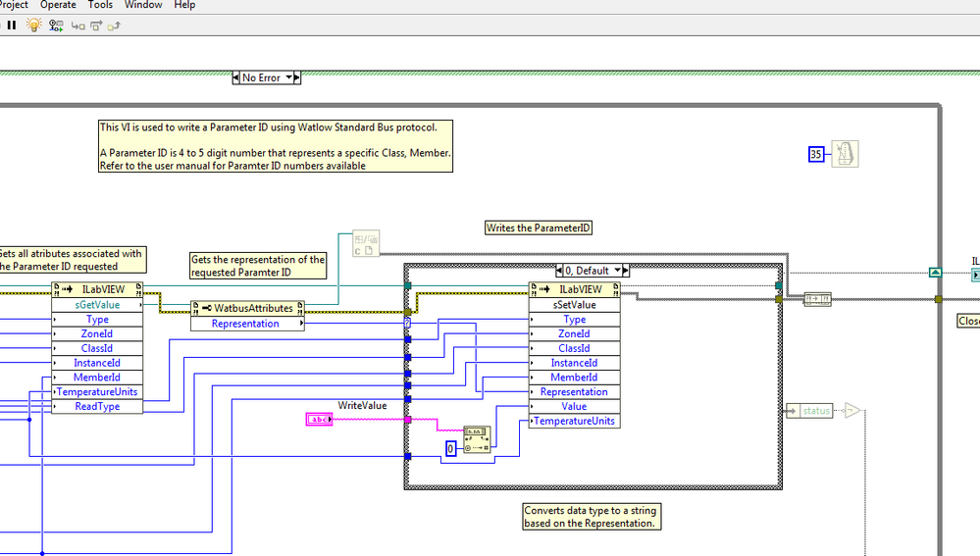
Task: Click the sSetValue ILabVIEW node header
Action: click(x=575, y=289)
